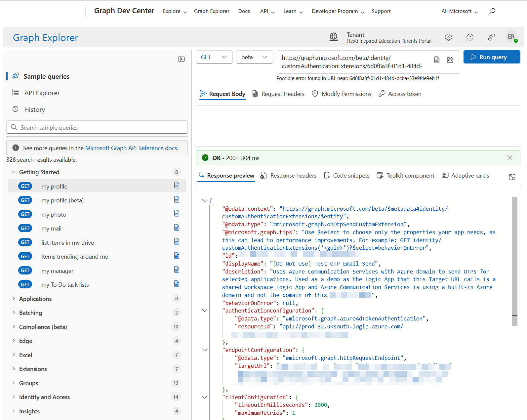The height and width of the screenshot is (420, 527).
Task: Open docs icon for my manager query
Action: coord(177,270)
